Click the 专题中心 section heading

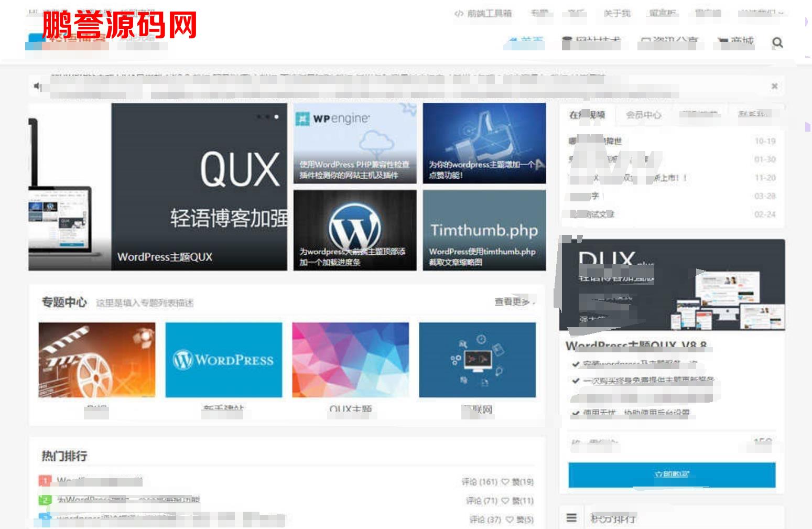point(64,303)
